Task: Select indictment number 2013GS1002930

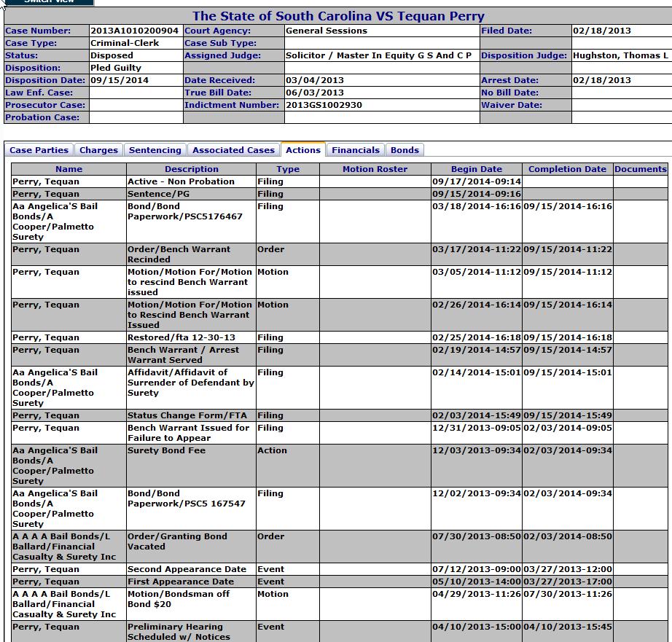Action: click(324, 105)
